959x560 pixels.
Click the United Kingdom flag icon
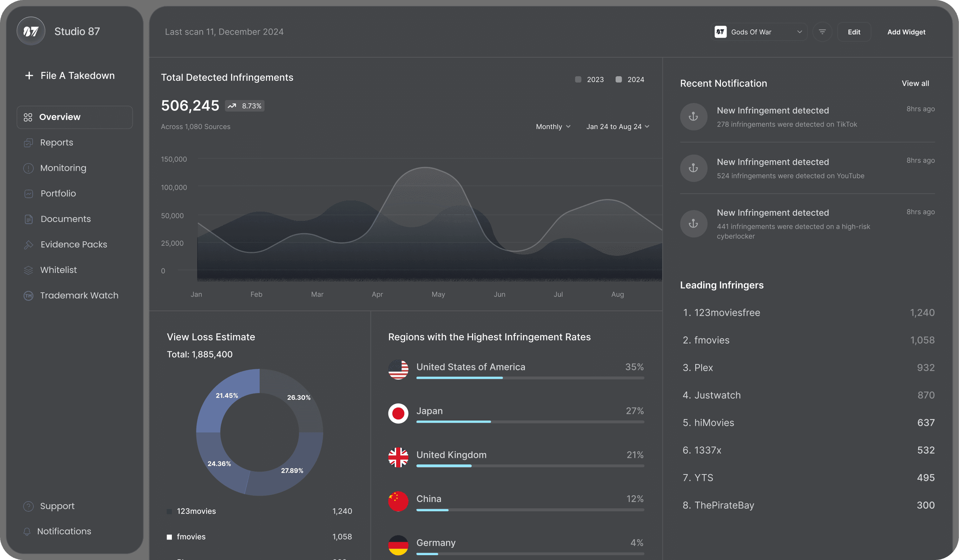(398, 458)
